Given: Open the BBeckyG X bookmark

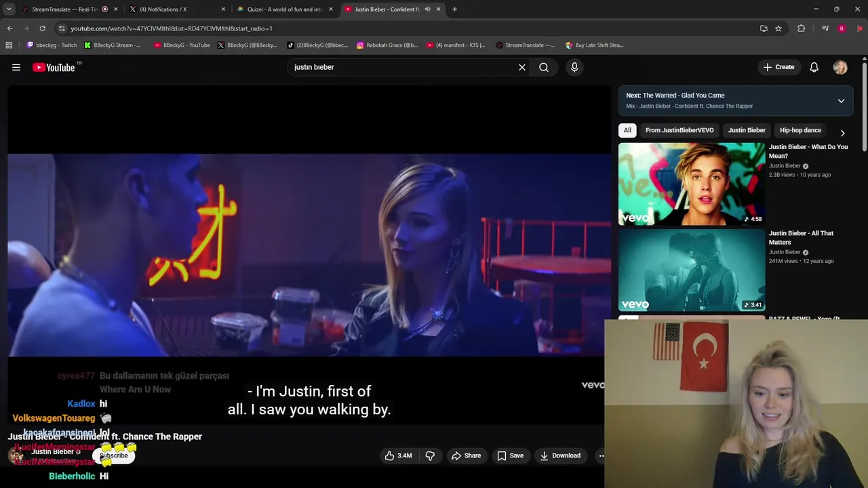Looking at the screenshot, I should coord(248,45).
